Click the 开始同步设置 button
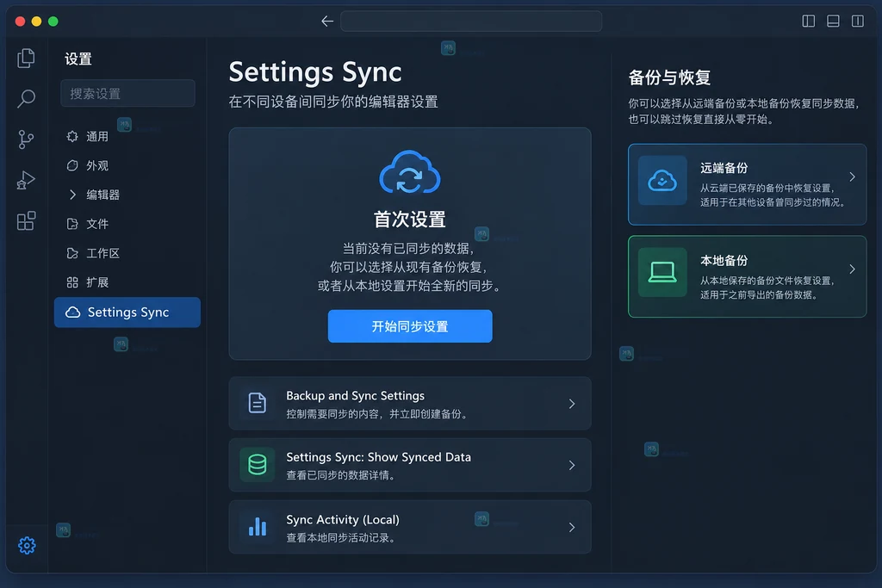 [x=410, y=326]
